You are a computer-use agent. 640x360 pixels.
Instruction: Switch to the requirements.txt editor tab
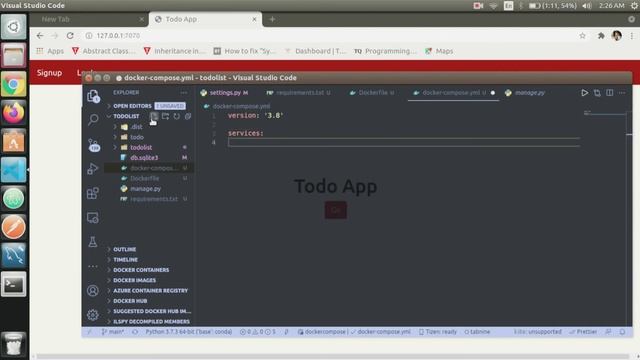[x=300, y=93]
